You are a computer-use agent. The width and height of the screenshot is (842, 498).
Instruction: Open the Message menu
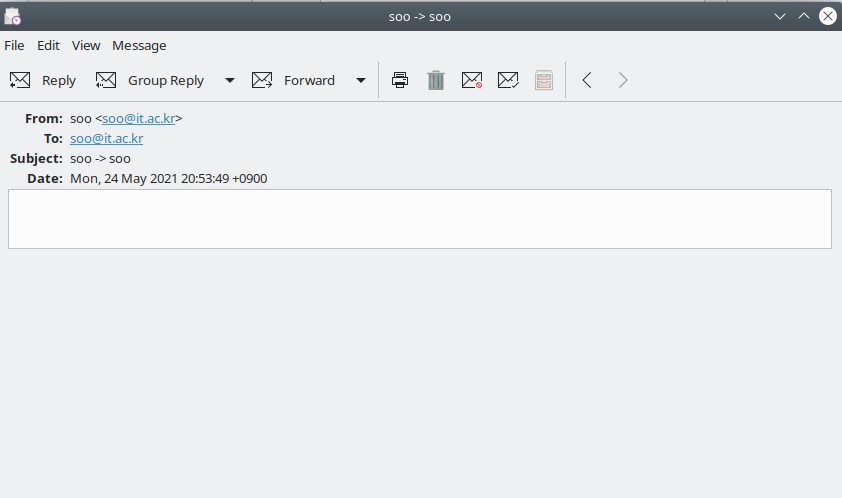coord(139,46)
